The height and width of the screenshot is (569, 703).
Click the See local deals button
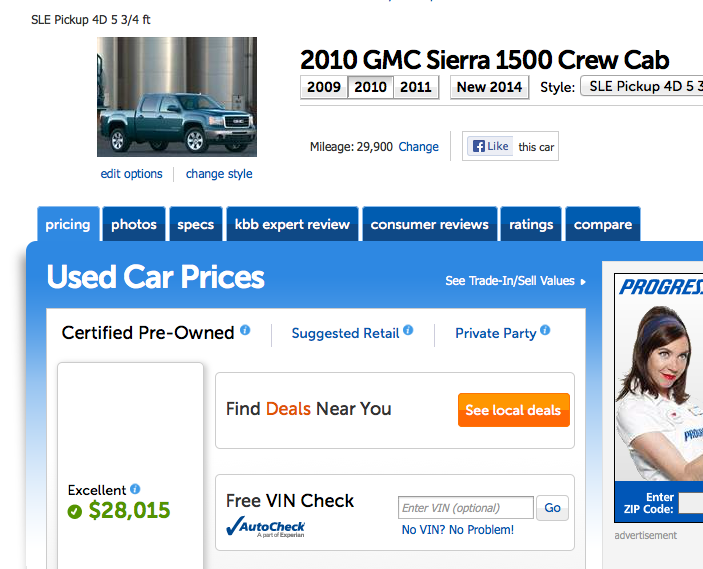[x=514, y=410]
